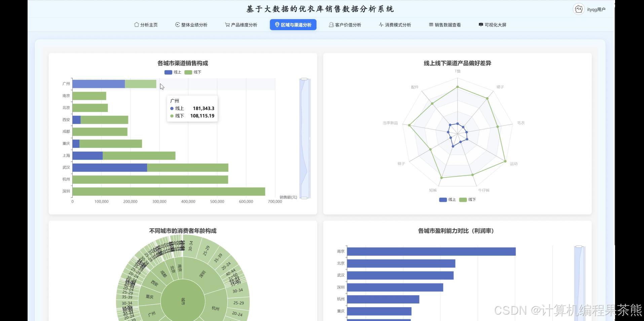The height and width of the screenshot is (321, 644).
Task: Click the ityqg用户 username
Action: click(x=596, y=9)
